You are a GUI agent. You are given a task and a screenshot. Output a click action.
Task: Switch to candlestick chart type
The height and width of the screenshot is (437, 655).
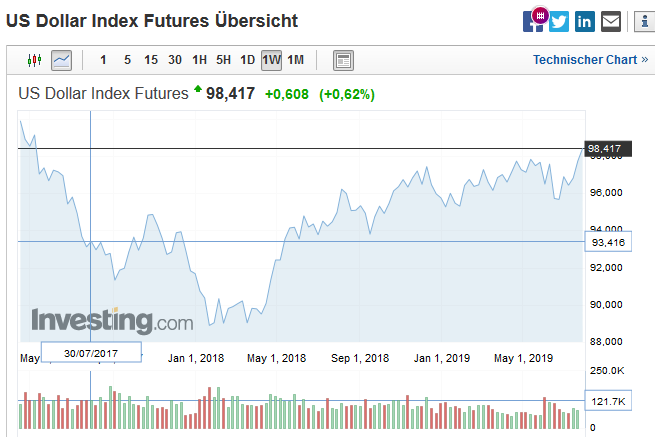tap(35, 60)
